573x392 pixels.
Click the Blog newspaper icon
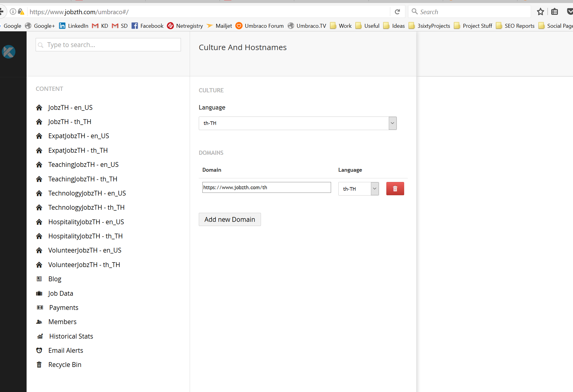[39, 279]
